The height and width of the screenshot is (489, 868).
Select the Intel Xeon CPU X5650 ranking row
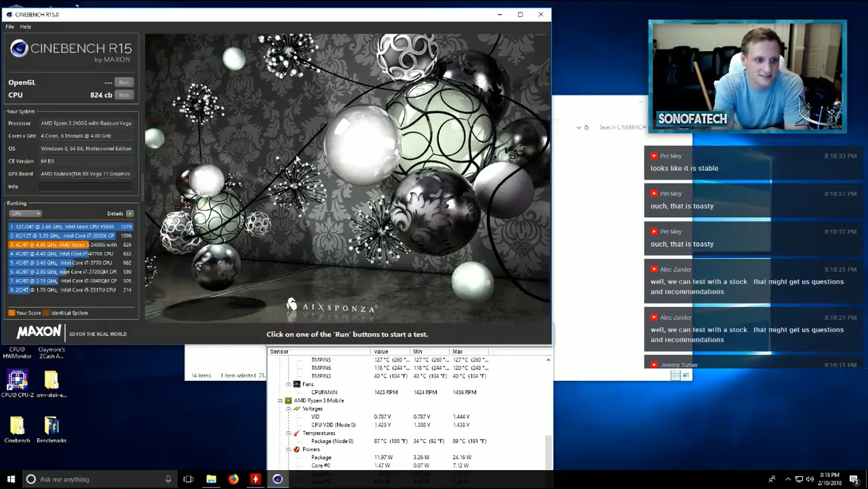71,226
